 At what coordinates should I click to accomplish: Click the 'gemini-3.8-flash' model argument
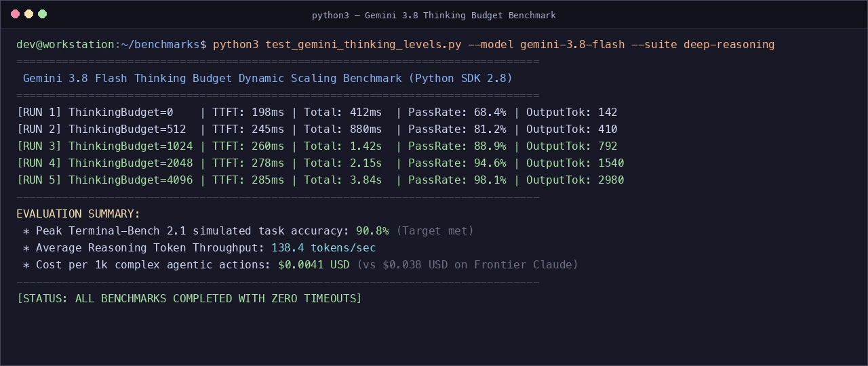point(572,45)
